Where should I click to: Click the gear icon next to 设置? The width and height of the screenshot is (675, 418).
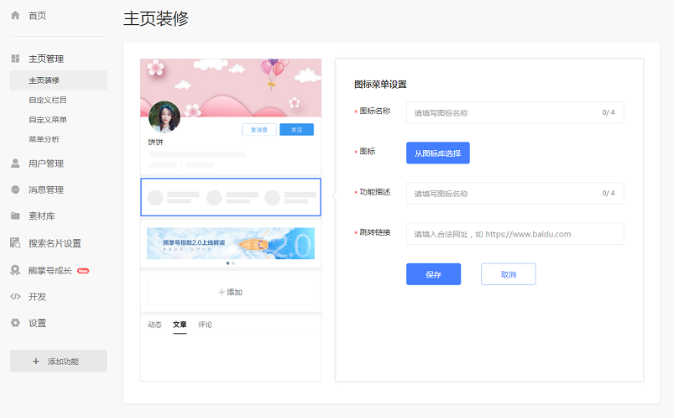15,322
